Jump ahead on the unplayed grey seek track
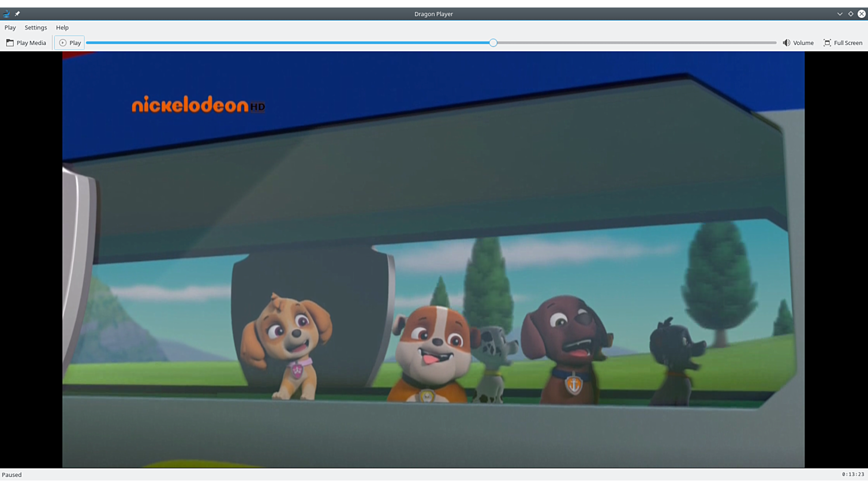 635,43
